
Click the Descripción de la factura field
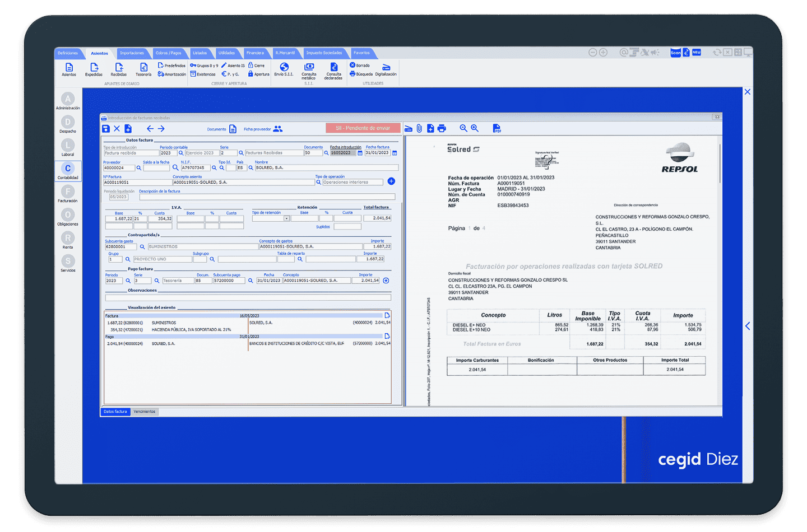pos(267,197)
